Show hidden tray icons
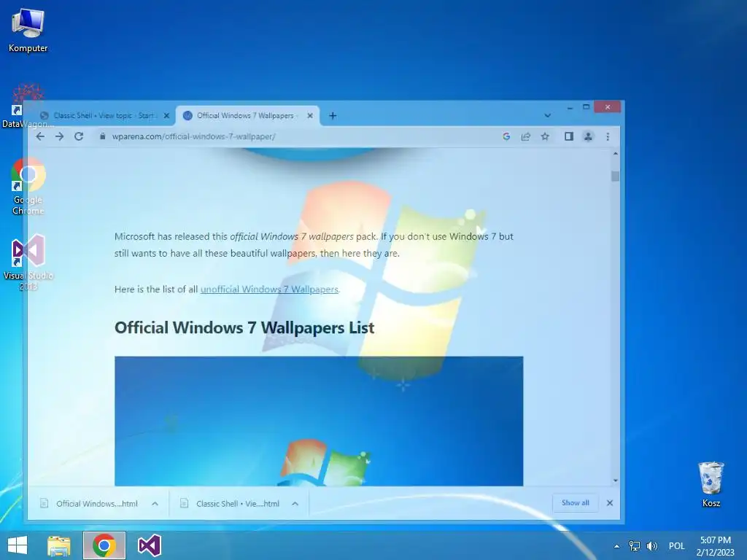 617,546
